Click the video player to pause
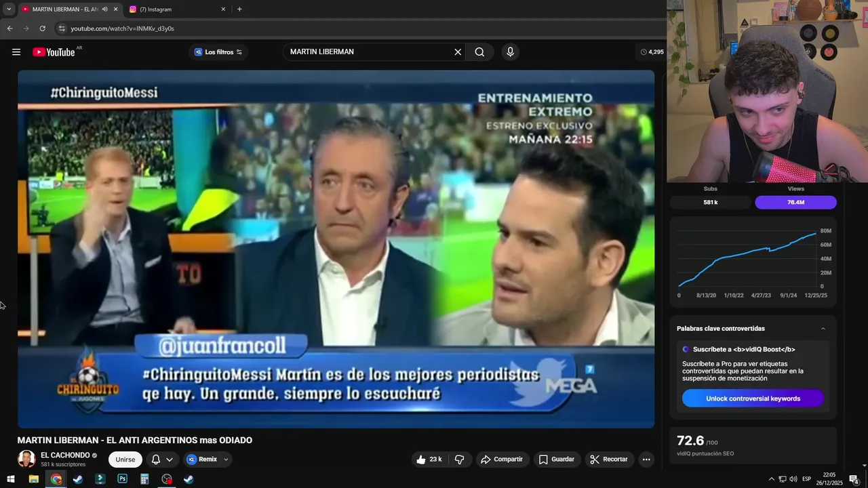The height and width of the screenshot is (488, 868). [x=336, y=249]
